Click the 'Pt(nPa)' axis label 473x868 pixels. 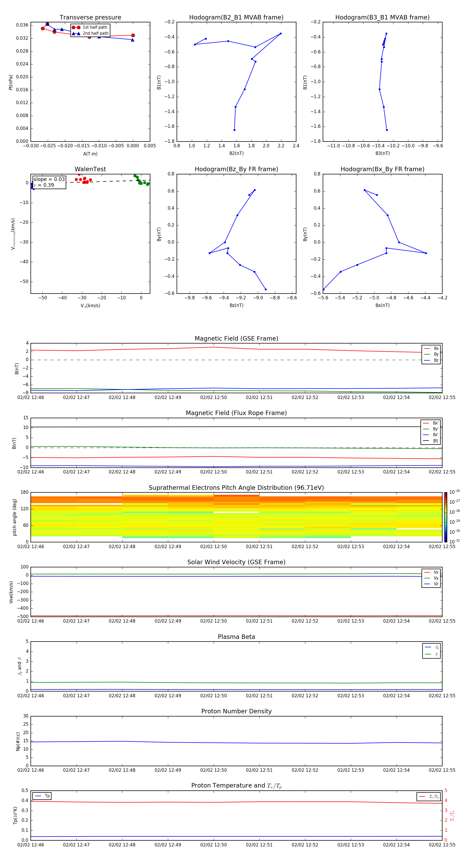coord(11,82)
